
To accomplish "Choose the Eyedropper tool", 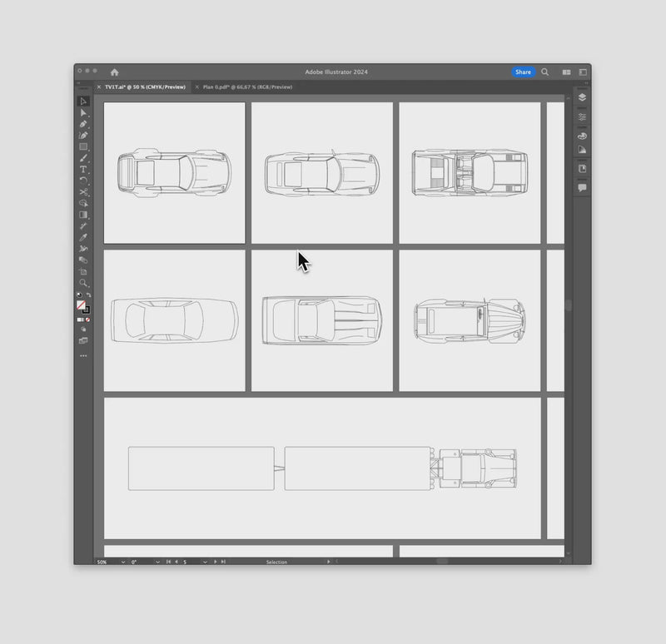I will coord(83,237).
